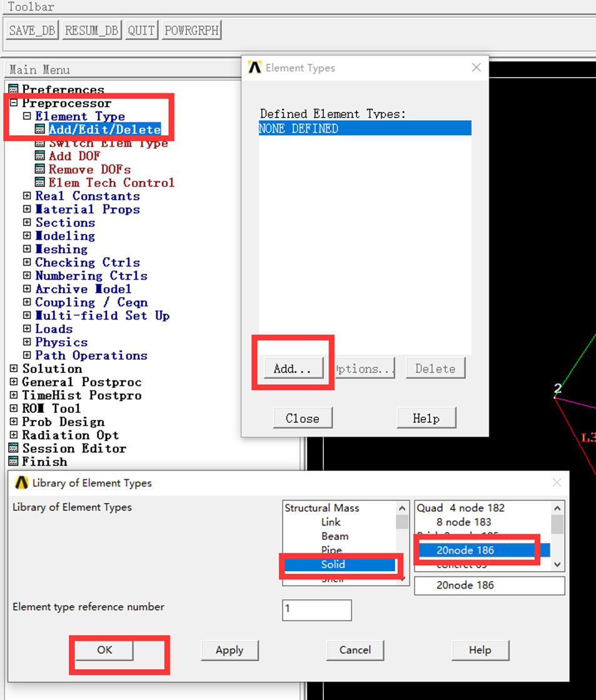Select Solid in the element category list

(x=333, y=564)
